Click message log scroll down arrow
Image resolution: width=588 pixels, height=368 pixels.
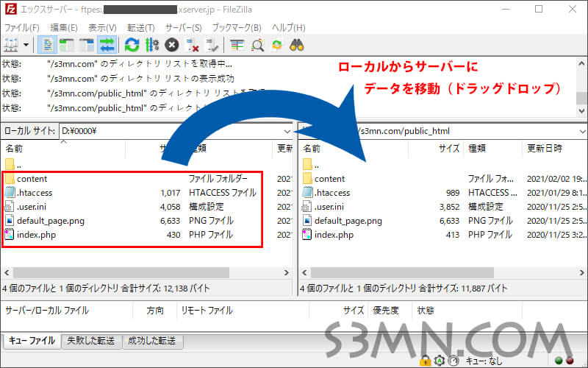[x=581, y=111]
